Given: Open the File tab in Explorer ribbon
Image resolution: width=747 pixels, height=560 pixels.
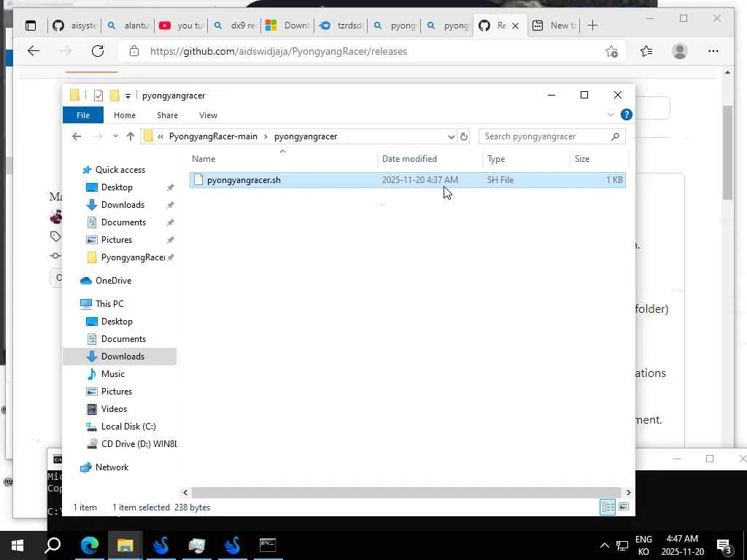Looking at the screenshot, I should (83, 115).
